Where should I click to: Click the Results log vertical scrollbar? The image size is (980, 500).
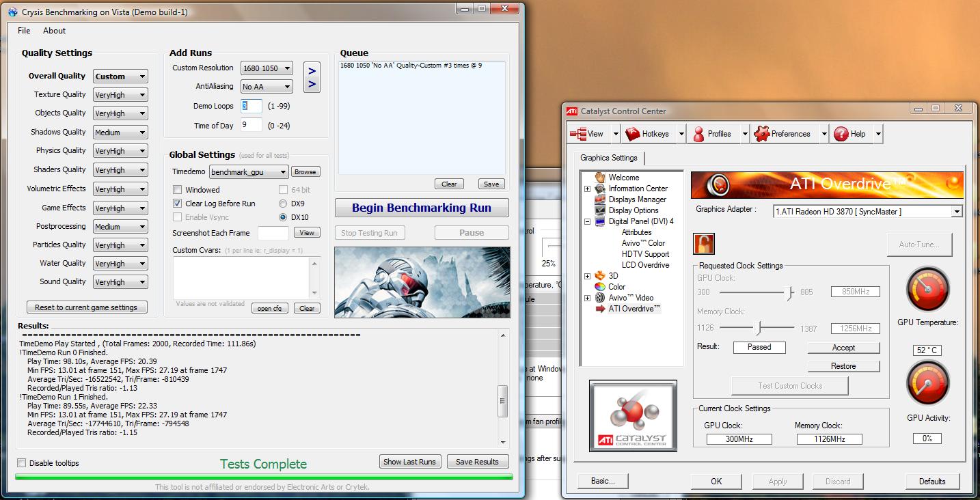[x=504, y=389]
